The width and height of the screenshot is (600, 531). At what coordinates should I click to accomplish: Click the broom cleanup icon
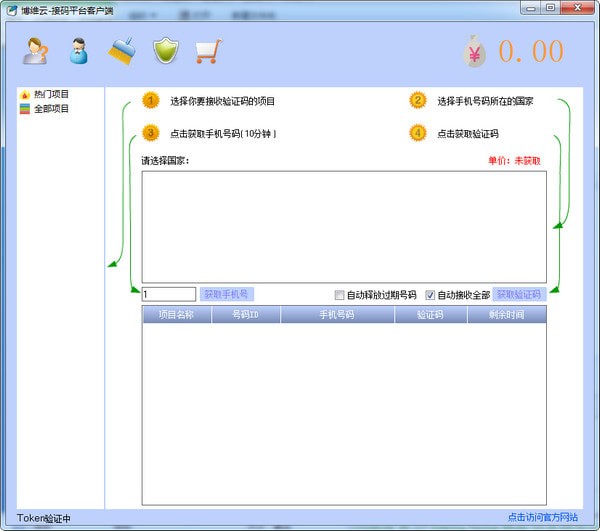(122, 51)
